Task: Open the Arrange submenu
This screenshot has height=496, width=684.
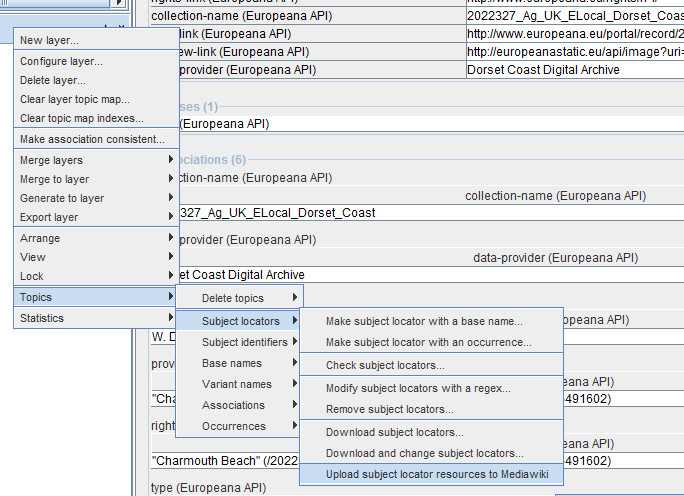Action: [x=96, y=238]
